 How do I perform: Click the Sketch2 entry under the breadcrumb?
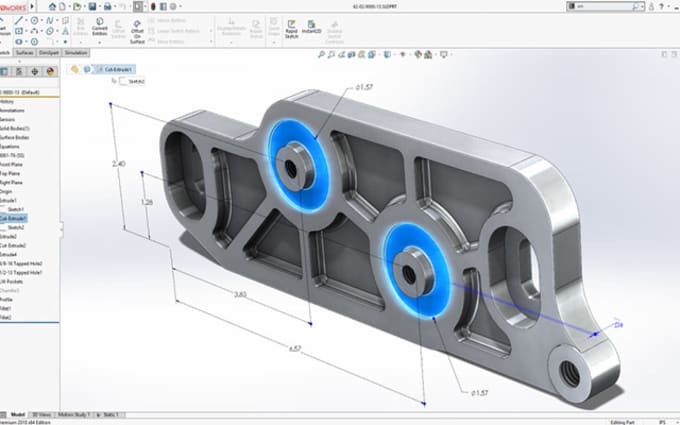(x=131, y=81)
